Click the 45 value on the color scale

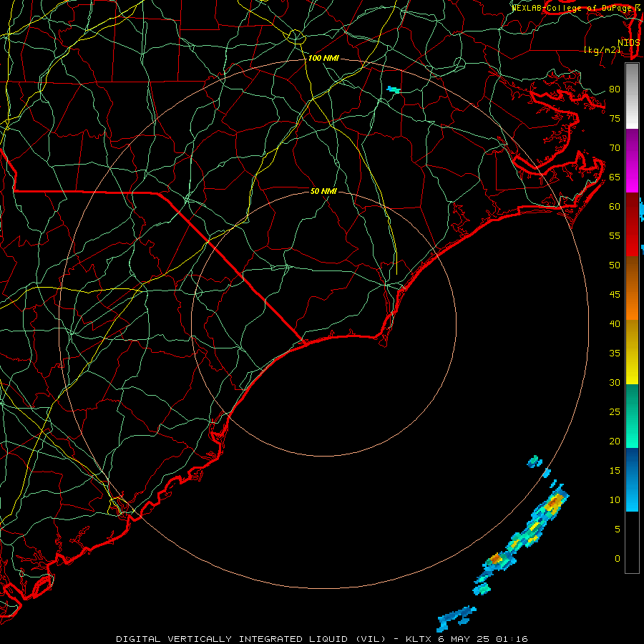[x=615, y=295]
